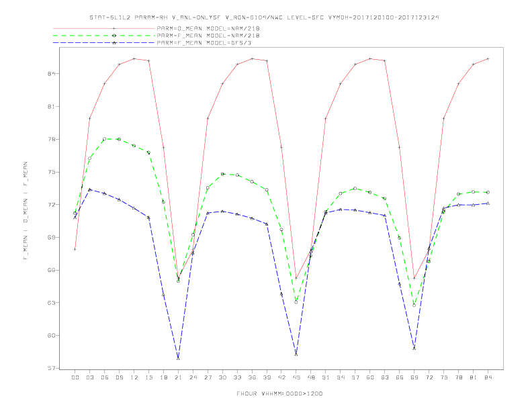
Task: Click the chart title starting with STAT=SL1L2
Action: click(264, 17)
